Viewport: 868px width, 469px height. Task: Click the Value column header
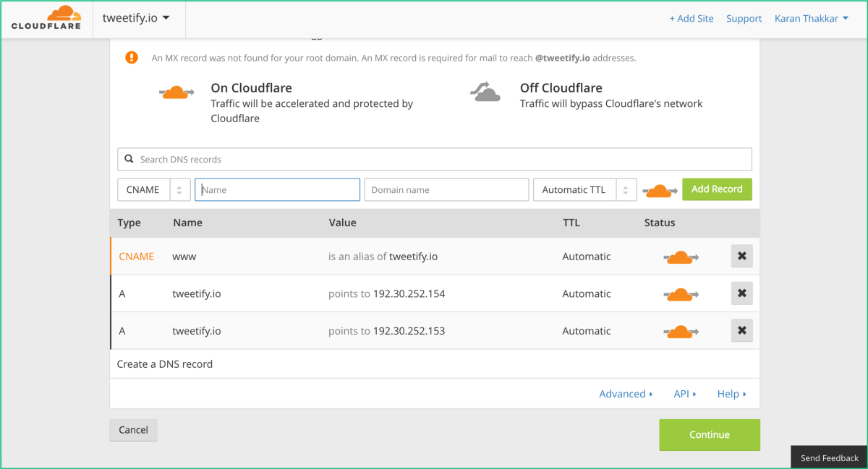[x=342, y=223]
